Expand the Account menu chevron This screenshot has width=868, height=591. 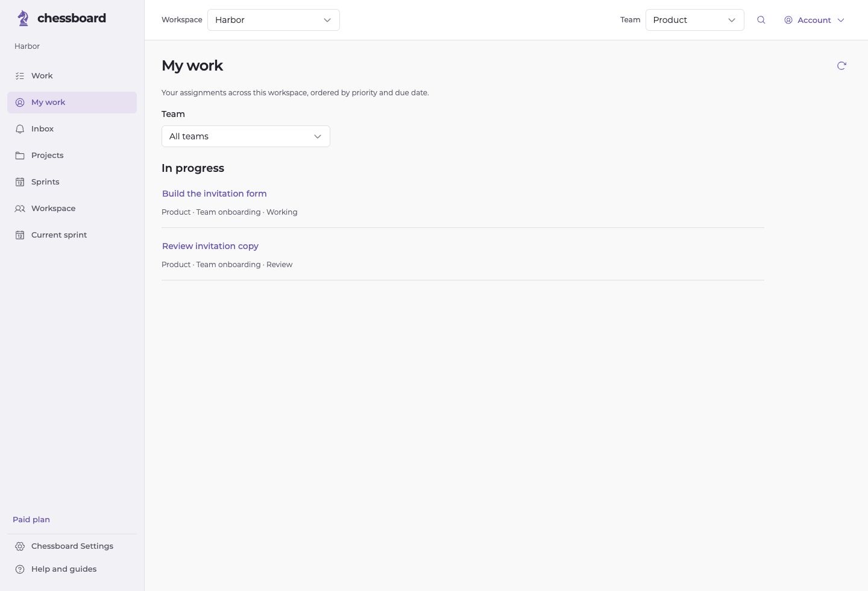coord(841,20)
